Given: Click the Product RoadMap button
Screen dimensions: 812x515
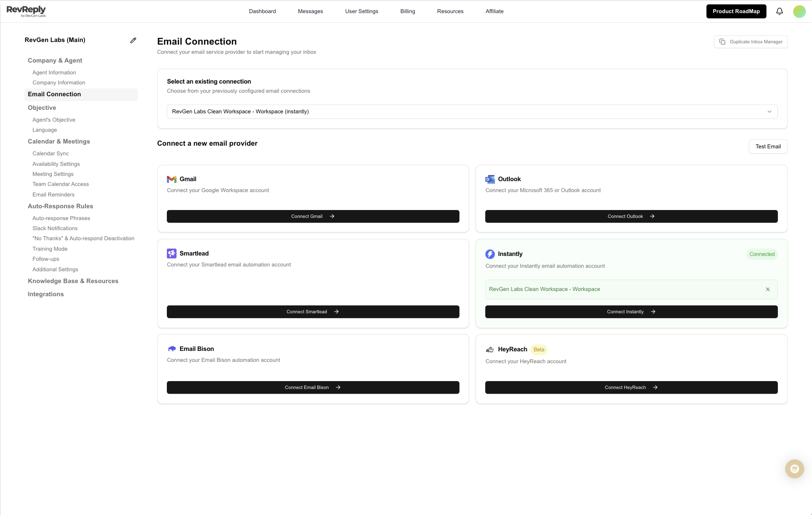Looking at the screenshot, I should pos(736,11).
